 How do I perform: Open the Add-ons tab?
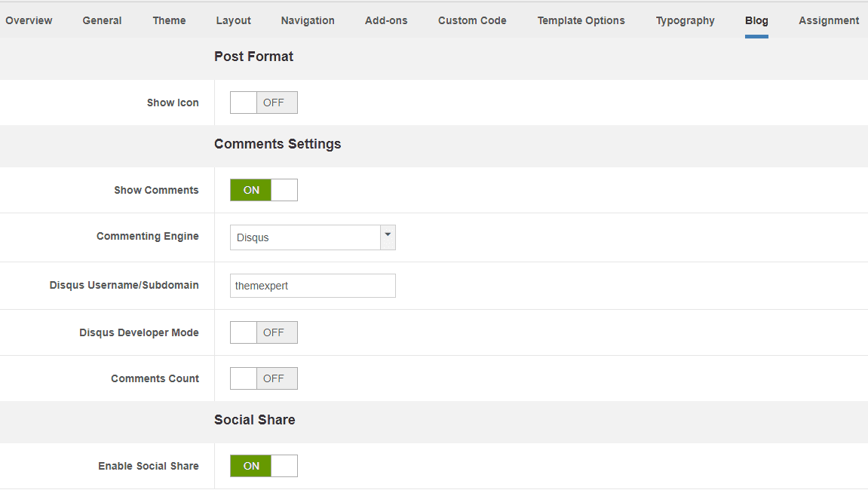coord(385,20)
